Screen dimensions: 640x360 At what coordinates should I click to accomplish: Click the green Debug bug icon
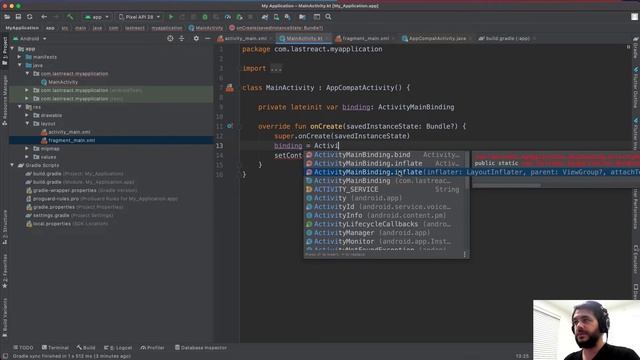tap(205, 17)
